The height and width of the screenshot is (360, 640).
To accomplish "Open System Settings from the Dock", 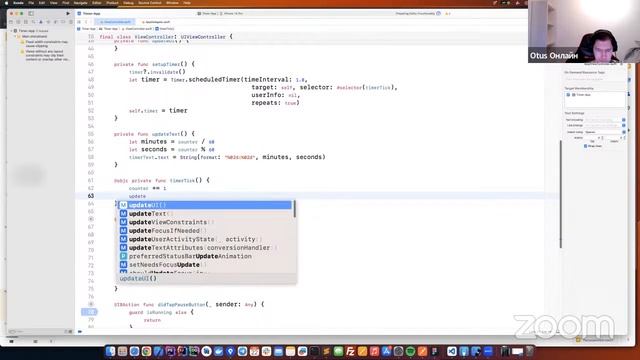I will (x=398, y=351).
